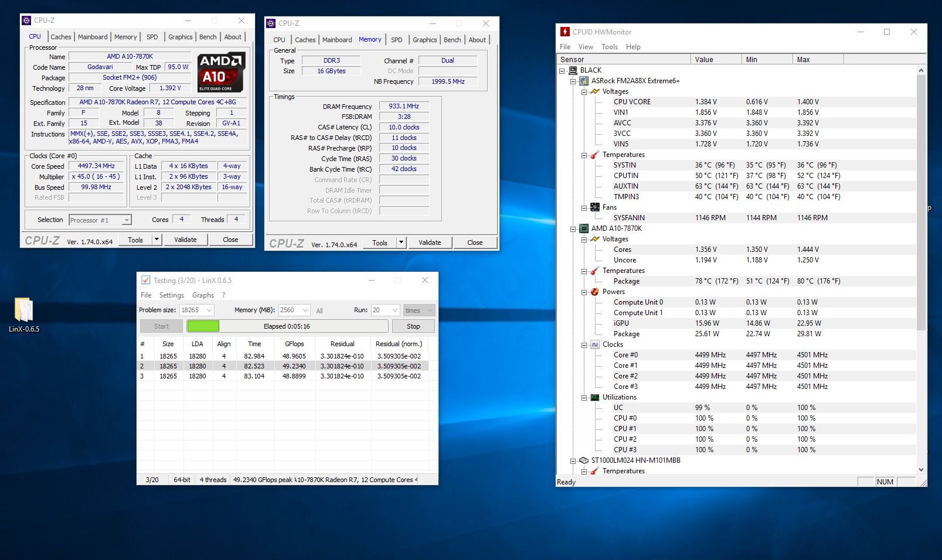Select the LinX-0.6.5 folder on the desktop
Image resolution: width=942 pixels, height=560 pixels.
point(24,315)
